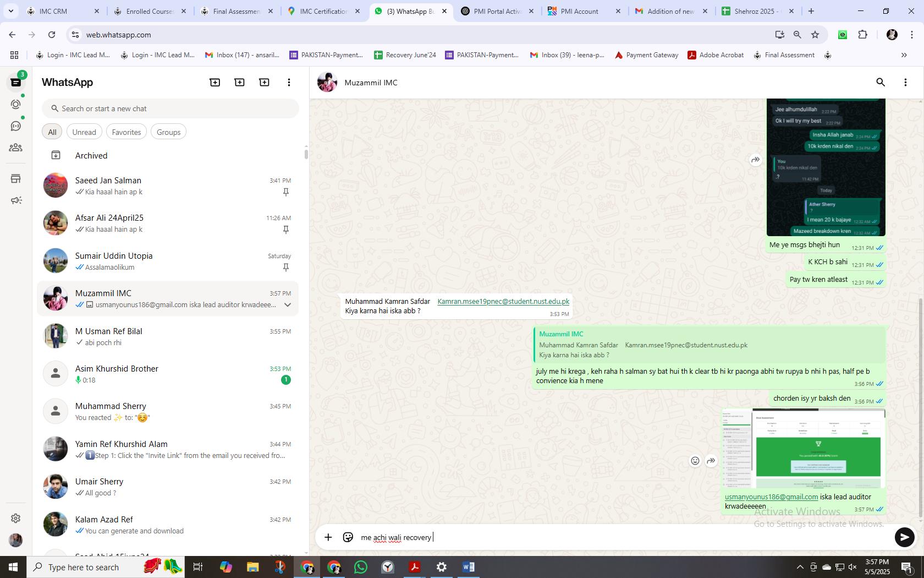The image size is (924, 578).
Task: Open the profile picture at sidebar bottom
Action: [x=16, y=540]
